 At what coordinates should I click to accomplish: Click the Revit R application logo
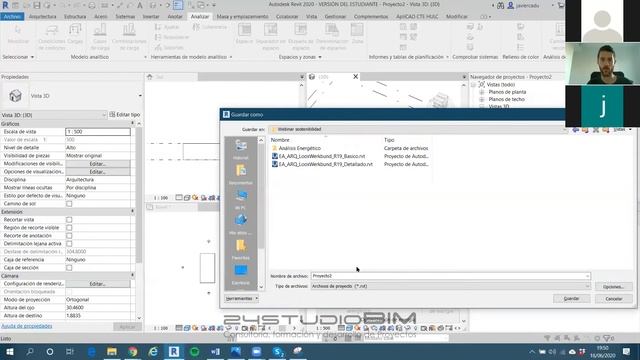[5, 6]
